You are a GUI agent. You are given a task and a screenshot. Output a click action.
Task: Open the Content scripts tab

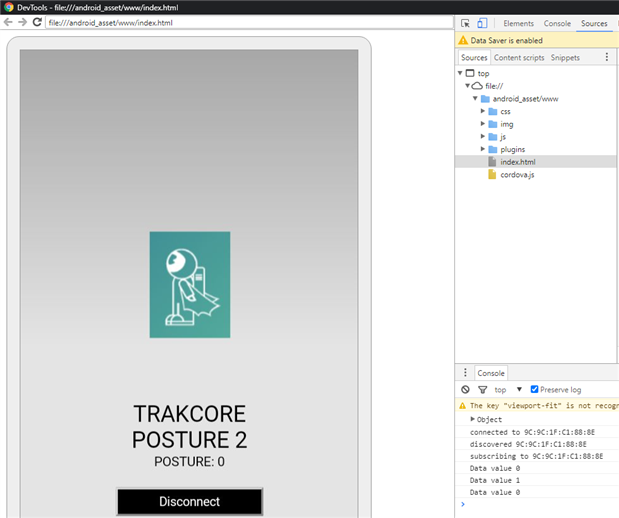pos(519,58)
